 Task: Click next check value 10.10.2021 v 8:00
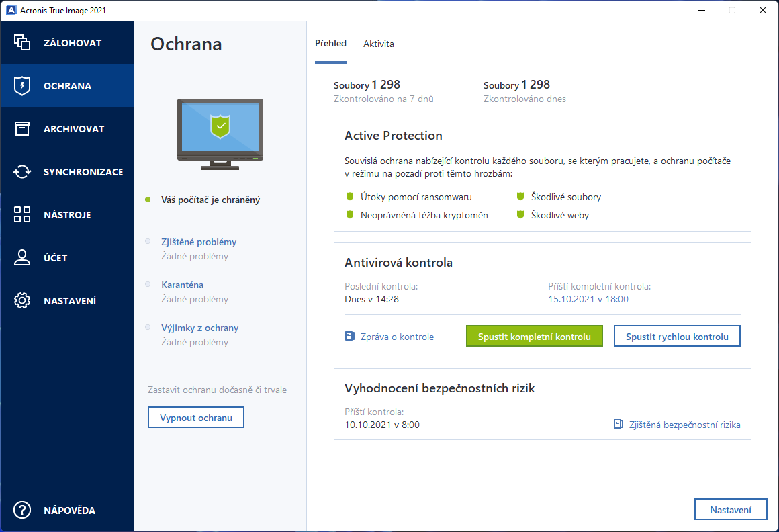point(382,425)
